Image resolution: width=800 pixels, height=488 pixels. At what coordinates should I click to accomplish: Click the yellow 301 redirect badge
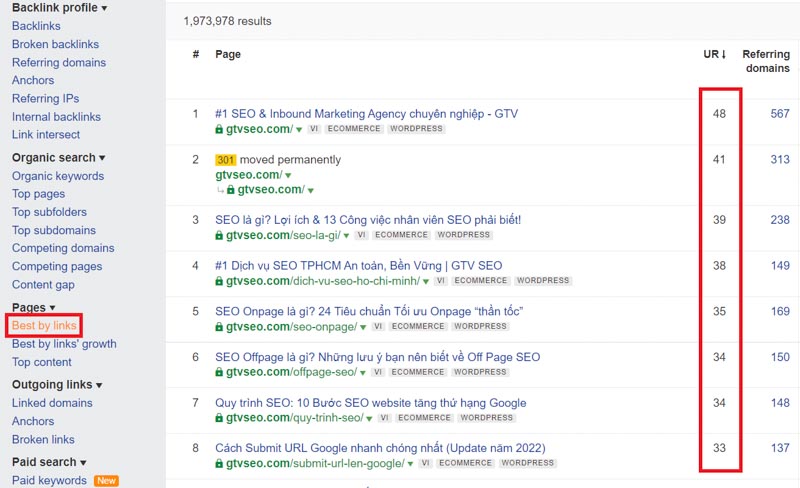pos(226,160)
